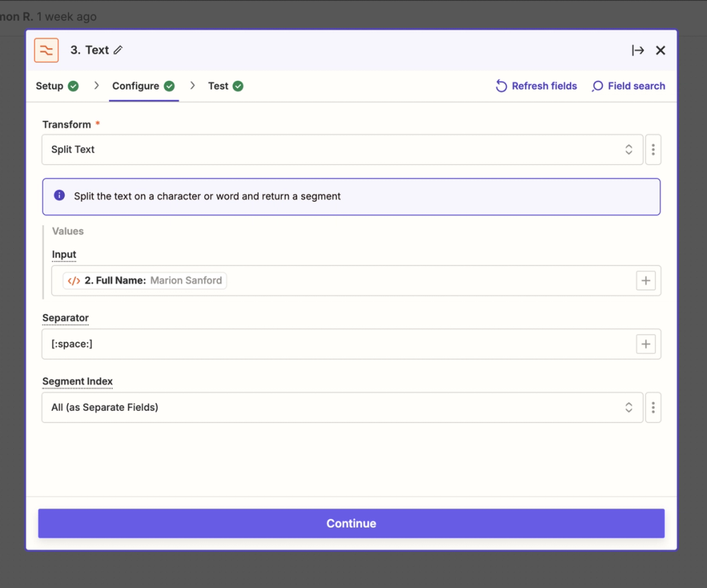Click into the Separator text field
This screenshot has height=588, width=707.
338,344
